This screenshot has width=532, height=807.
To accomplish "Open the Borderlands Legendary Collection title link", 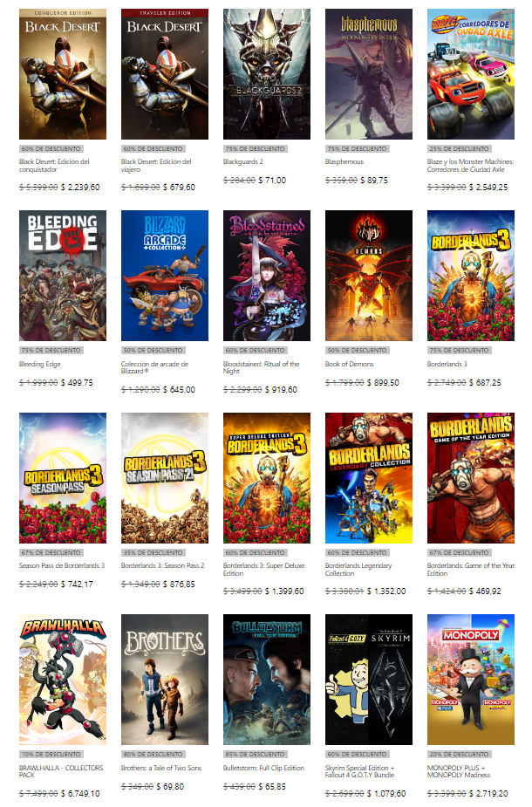I will click(358, 569).
